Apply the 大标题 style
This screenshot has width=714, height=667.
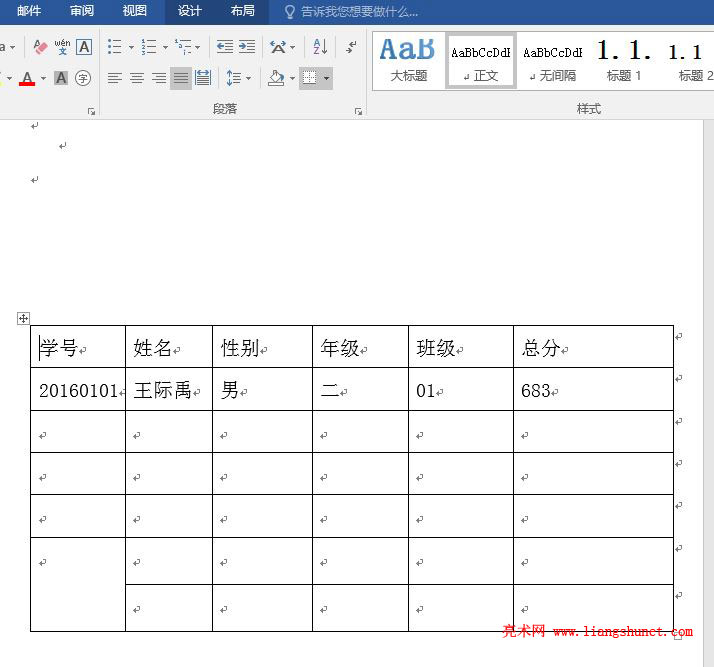pos(408,61)
